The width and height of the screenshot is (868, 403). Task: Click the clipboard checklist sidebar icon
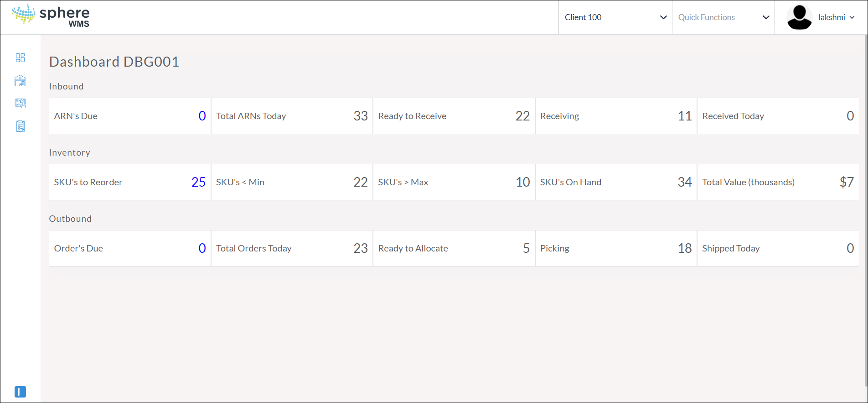coord(20,126)
